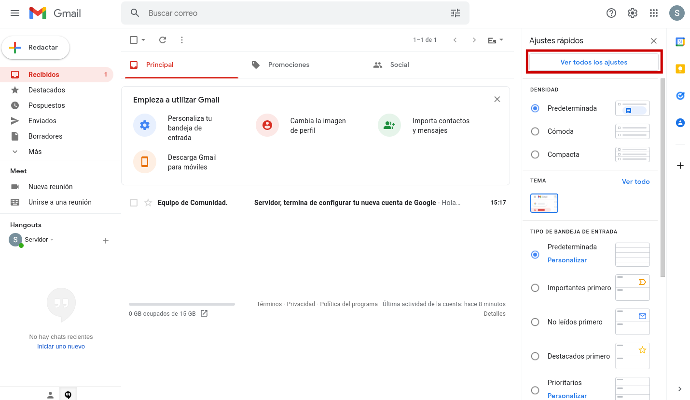Open Google Tasks side panel icon
690x400 pixels.
(680, 95)
